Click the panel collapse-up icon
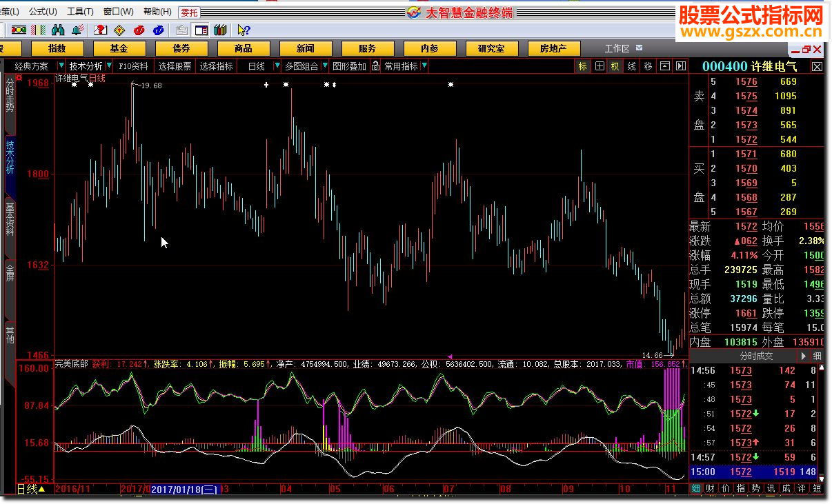This screenshot has width=832, height=504. [x=665, y=66]
